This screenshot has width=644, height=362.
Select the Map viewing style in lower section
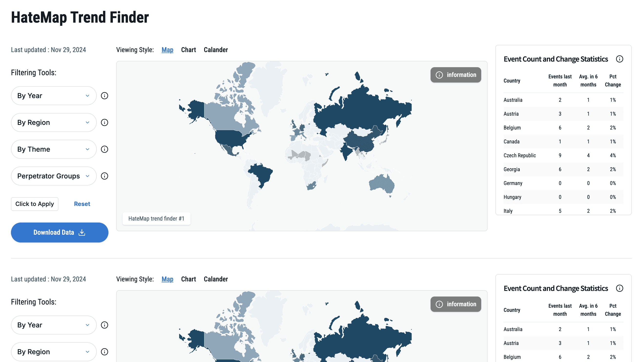167,279
